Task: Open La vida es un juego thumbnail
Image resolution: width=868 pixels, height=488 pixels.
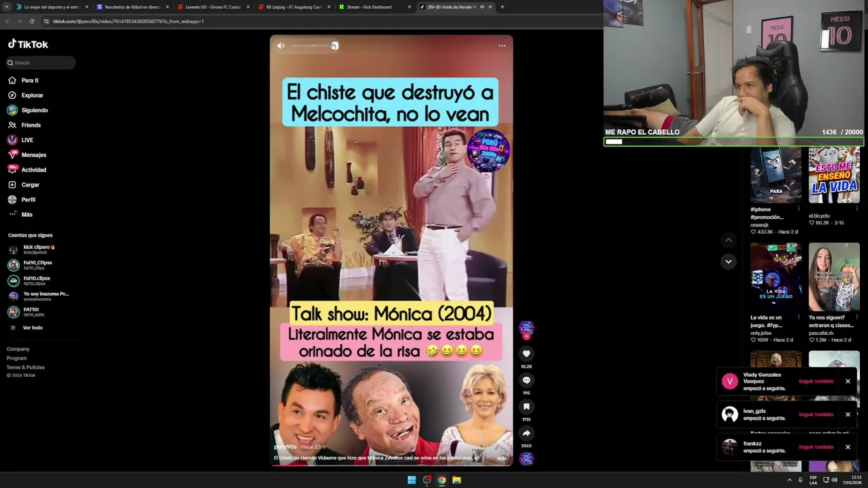Action: click(776, 277)
